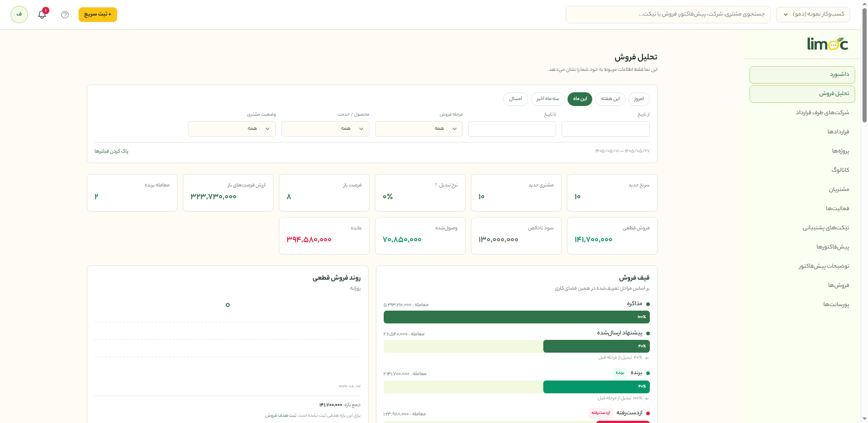Click the از تاریخ date input field
This screenshot has height=423, width=868.
(x=605, y=129)
